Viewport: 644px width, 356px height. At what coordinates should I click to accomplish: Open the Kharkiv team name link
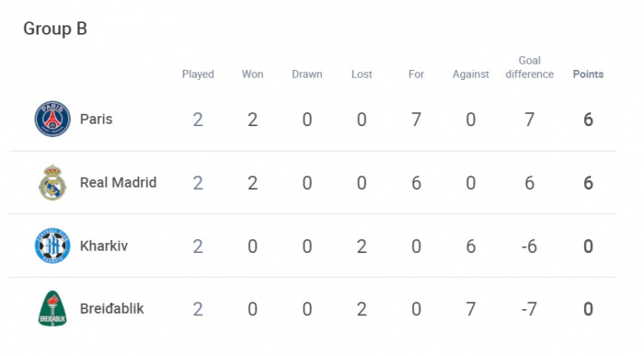(x=104, y=246)
